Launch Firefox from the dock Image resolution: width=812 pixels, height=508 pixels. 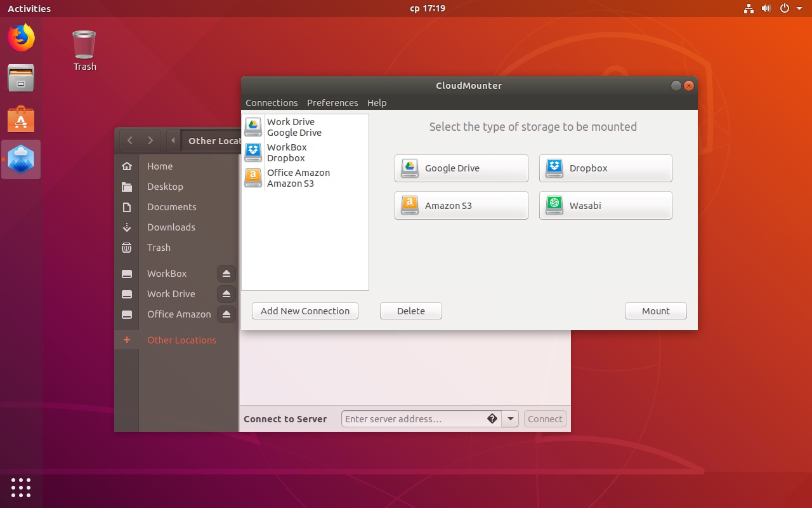21,38
